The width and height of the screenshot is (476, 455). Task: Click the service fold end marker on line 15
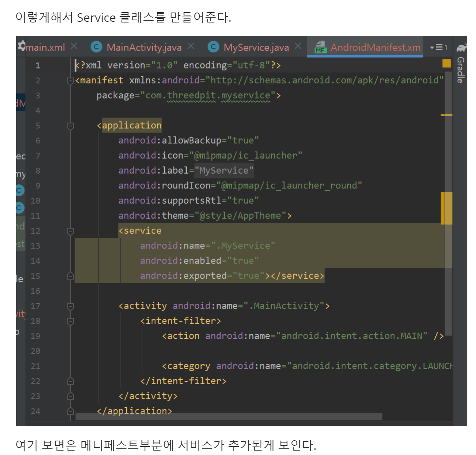[x=70, y=276]
